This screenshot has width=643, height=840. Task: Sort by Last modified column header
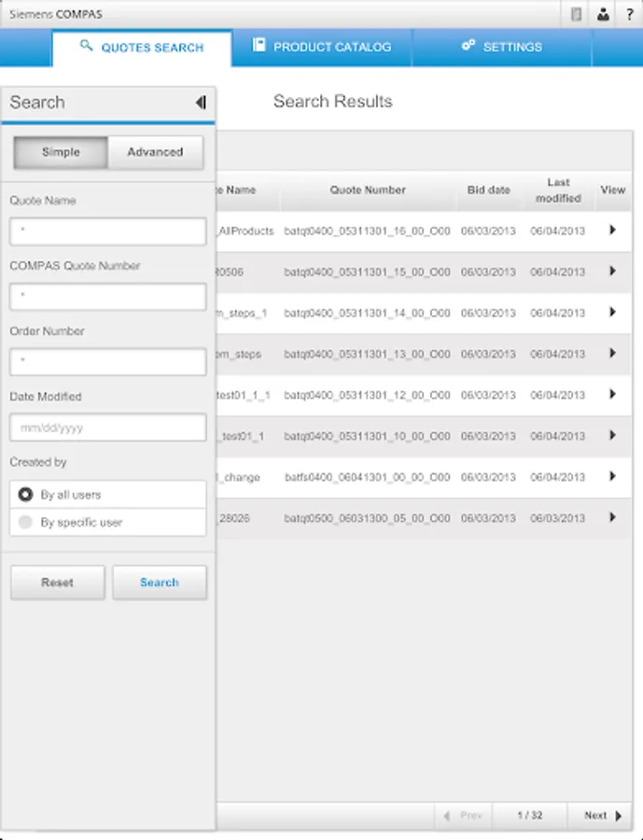click(558, 190)
